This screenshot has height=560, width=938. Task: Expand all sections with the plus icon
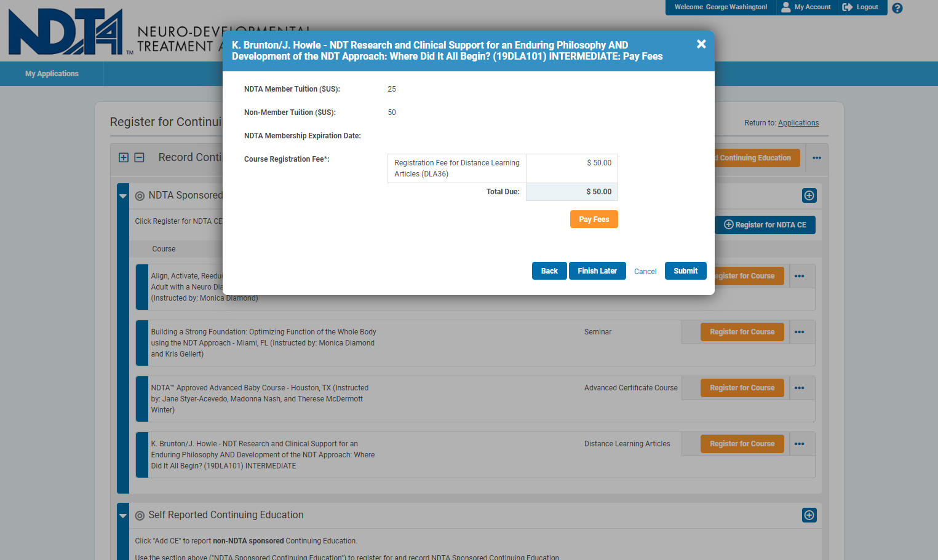coord(124,157)
